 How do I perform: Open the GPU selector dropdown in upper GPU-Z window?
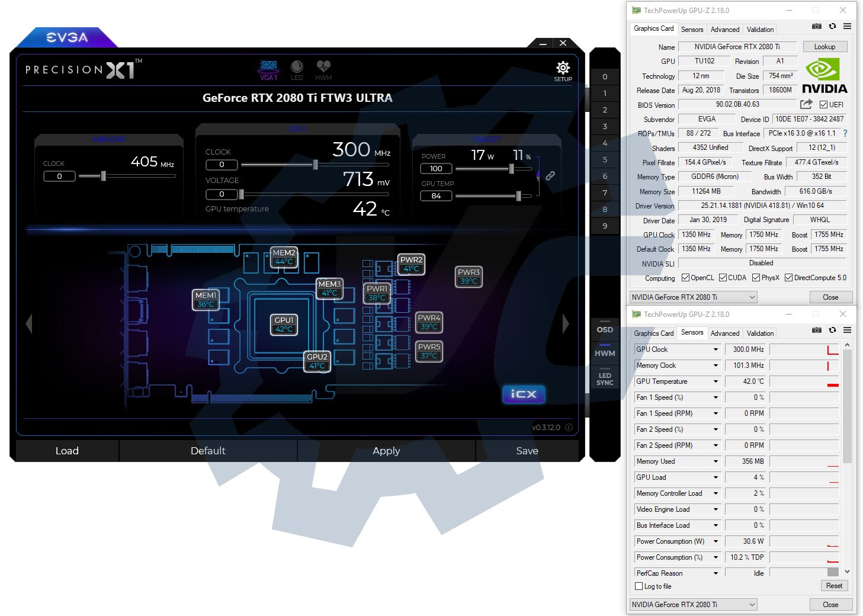tap(694, 297)
